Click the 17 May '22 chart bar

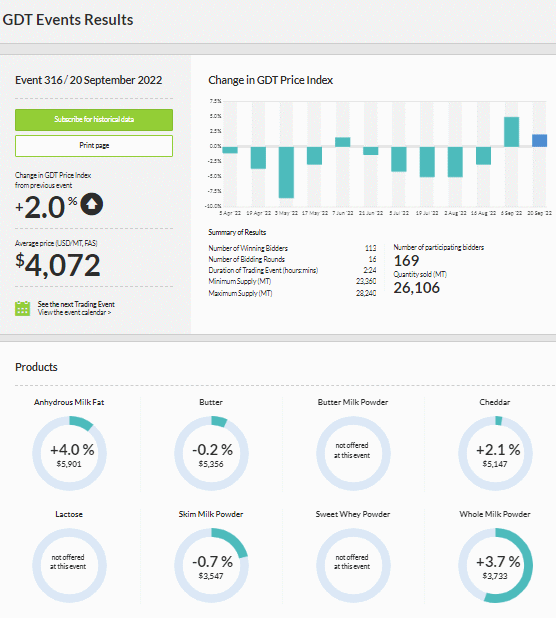tap(314, 156)
